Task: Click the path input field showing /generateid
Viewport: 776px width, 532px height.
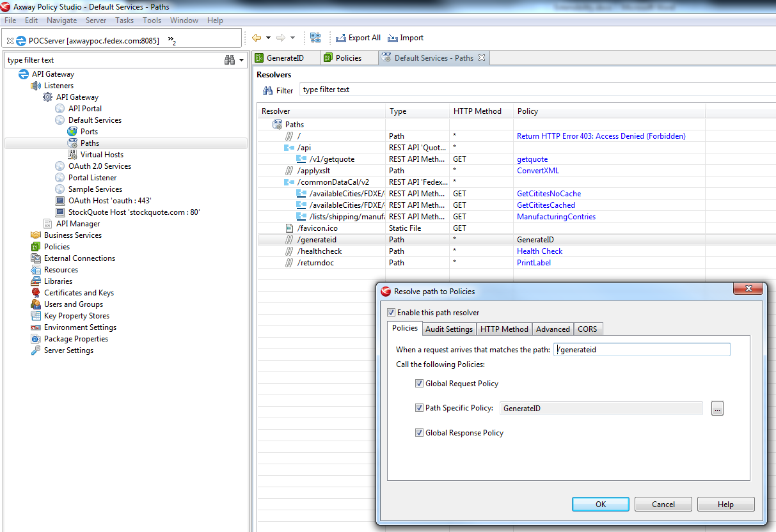Action: tap(642, 349)
